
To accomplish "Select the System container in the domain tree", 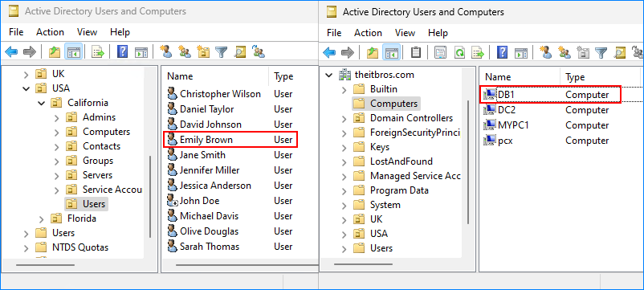I will point(385,205).
